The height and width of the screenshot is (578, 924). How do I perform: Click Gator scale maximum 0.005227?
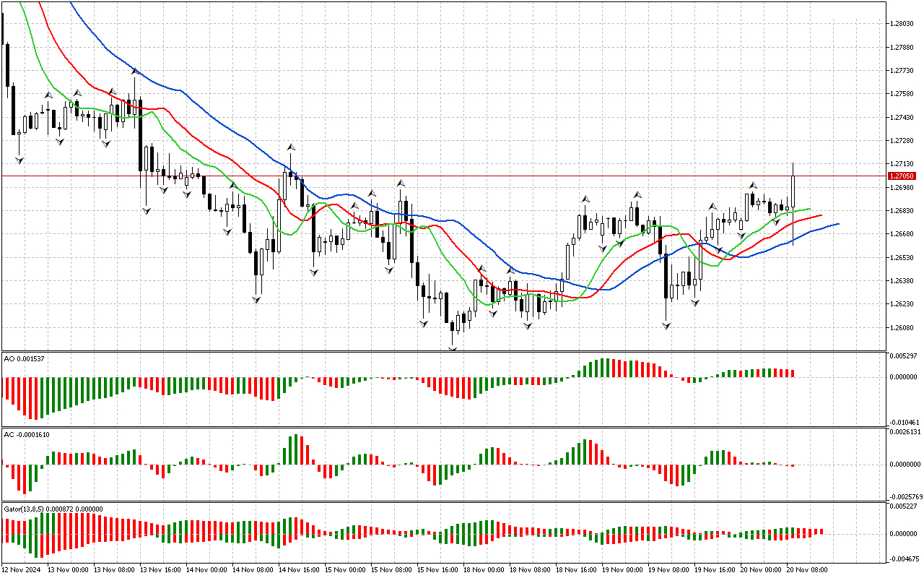pyautogui.click(x=905, y=506)
